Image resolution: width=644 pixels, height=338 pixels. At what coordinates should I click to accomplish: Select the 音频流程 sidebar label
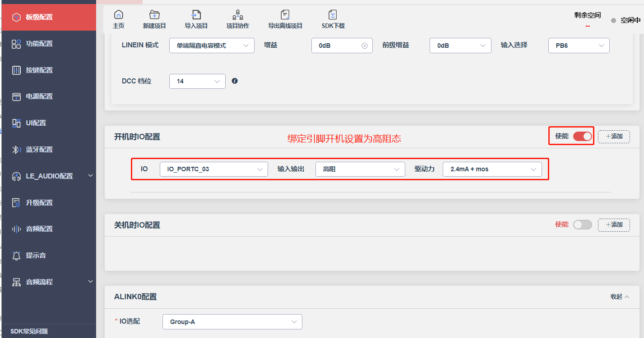[x=39, y=282]
